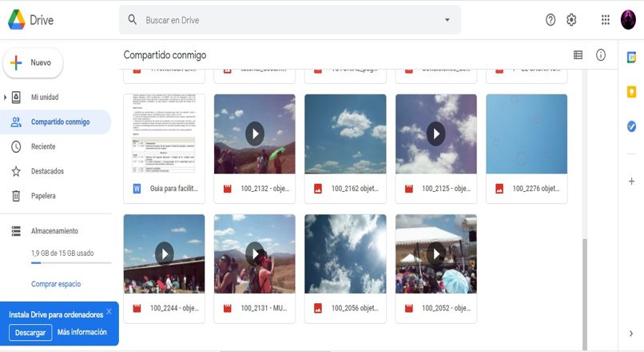The height and width of the screenshot is (352, 644).
Task: Focus the Buscar en Drive search field
Action: (289, 20)
